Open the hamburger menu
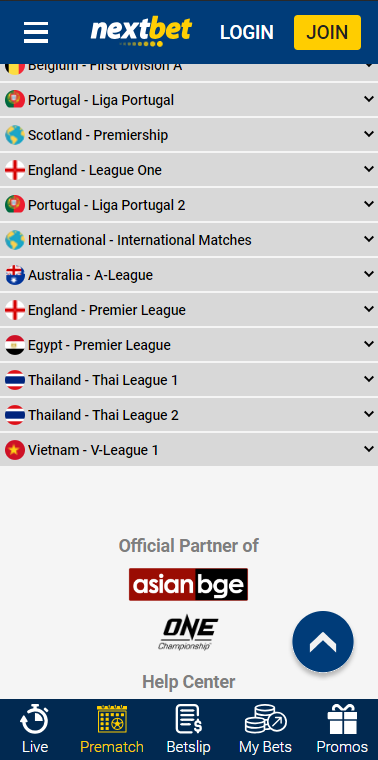Image resolution: width=378 pixels, height=760 pixels. (x=36, y=32)
